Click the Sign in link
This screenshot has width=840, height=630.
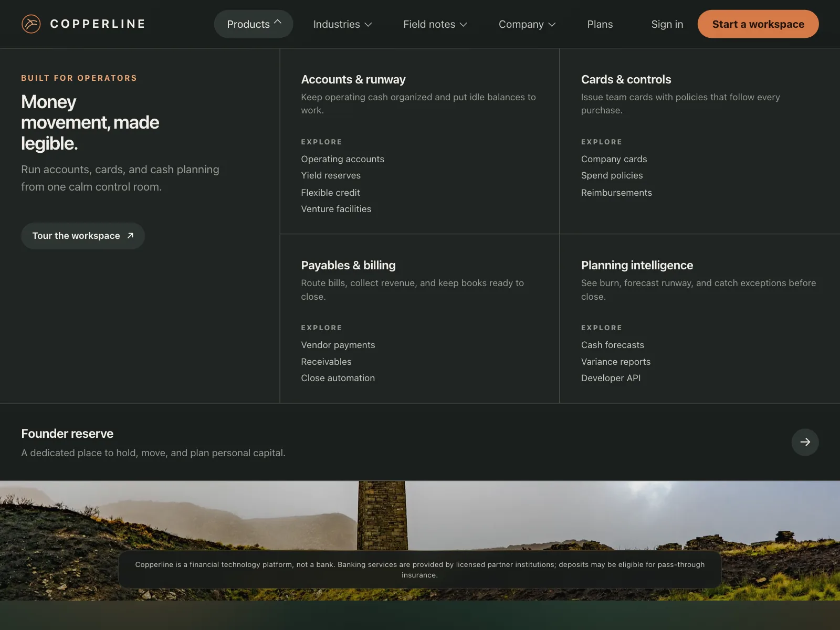[667, 24]
